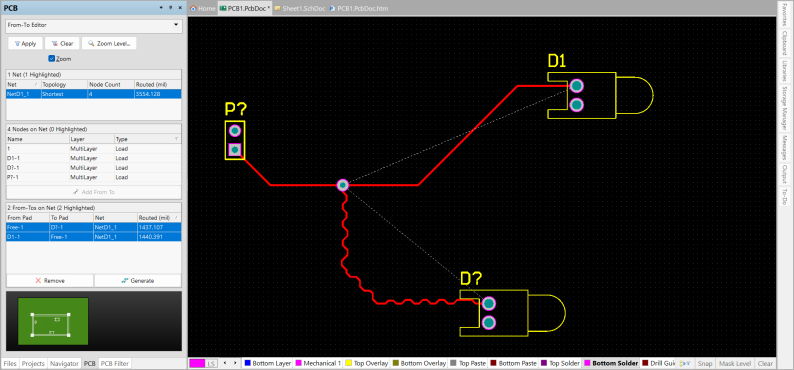Click the Clear filter button
The height and width of the screenshot is (370, 794).
(63, 44)
